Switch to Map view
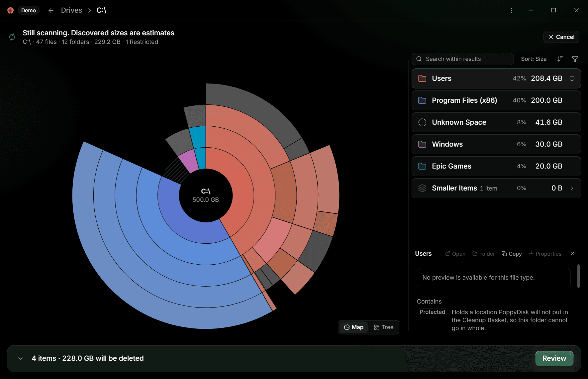 [x=353, y=327]
